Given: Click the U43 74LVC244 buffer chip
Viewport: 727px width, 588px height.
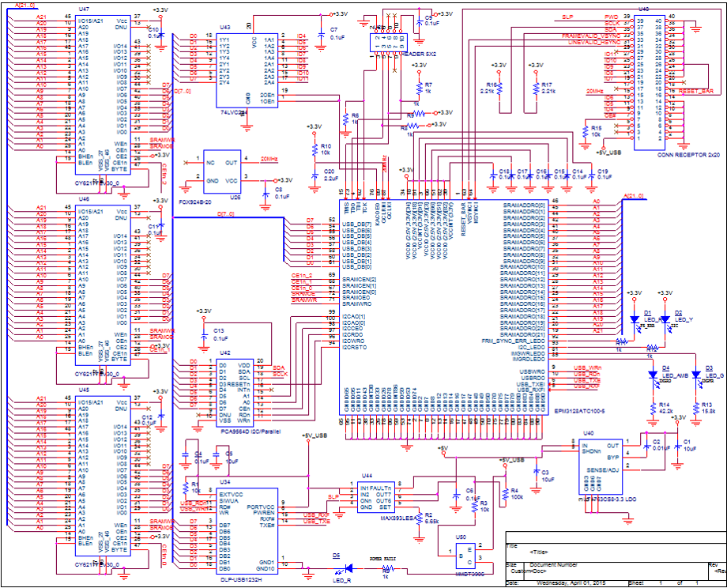Looking at the screenshot, I should click(247, 70).
